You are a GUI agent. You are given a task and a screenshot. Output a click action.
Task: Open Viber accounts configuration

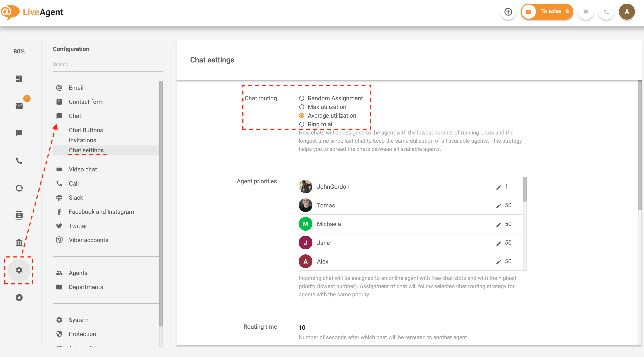tap(88, 240)
